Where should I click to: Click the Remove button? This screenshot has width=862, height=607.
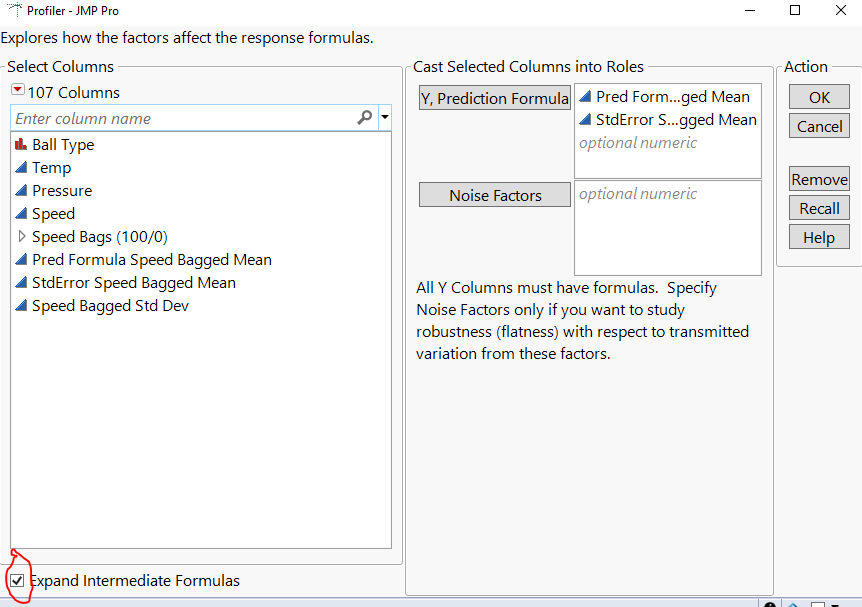coord(819,180)
